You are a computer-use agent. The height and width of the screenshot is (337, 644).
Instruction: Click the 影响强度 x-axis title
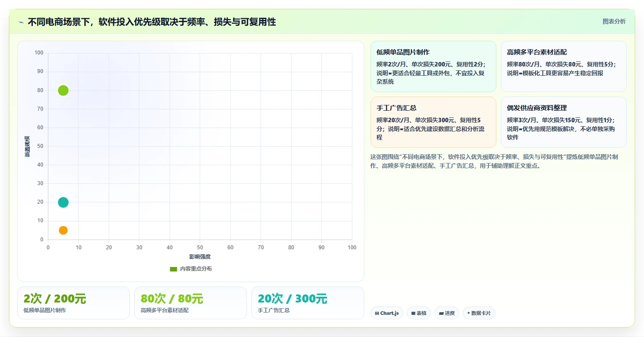[200, 257]
